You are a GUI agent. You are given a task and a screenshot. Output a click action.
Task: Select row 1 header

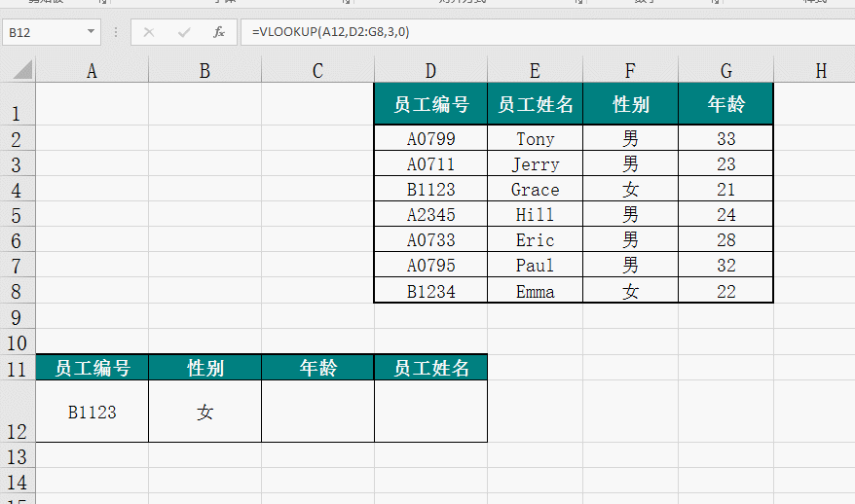tap(17, 104)
